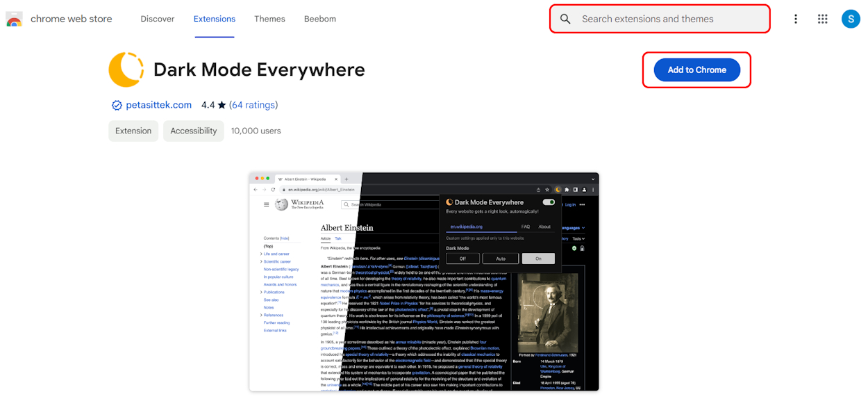Click the Add to Chrome button
The image size is (868, 401).
pyautogui.click(x=696, y=69)
